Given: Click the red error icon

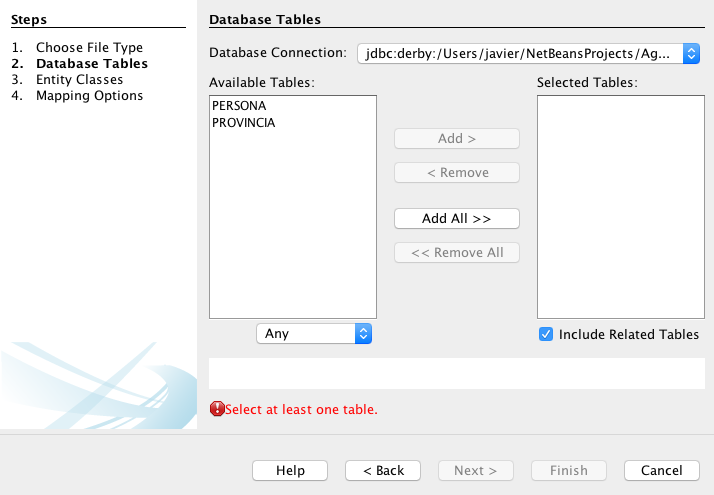Looking at the screenshot, I should point(217,409).
